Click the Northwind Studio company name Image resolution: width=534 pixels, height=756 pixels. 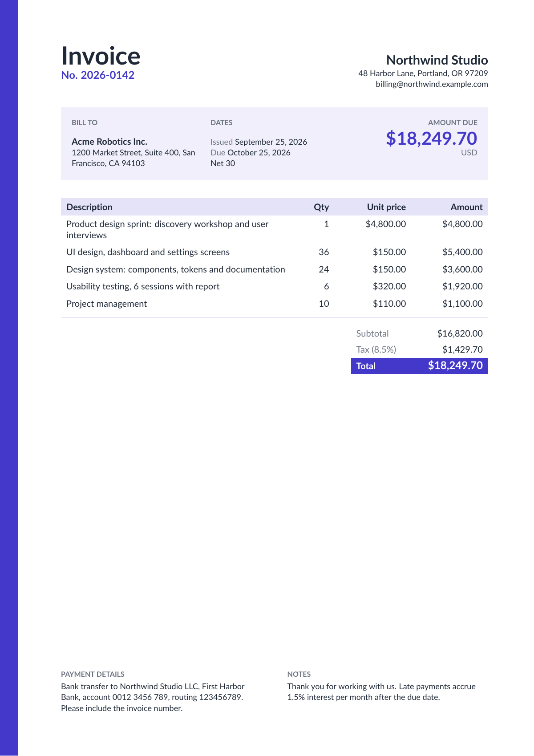[437, 60]
